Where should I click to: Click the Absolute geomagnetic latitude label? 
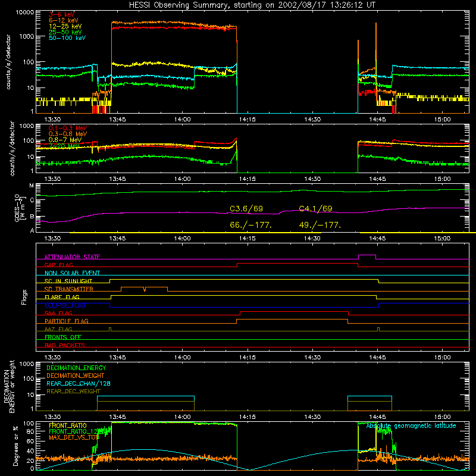click(x=411, y=426)
